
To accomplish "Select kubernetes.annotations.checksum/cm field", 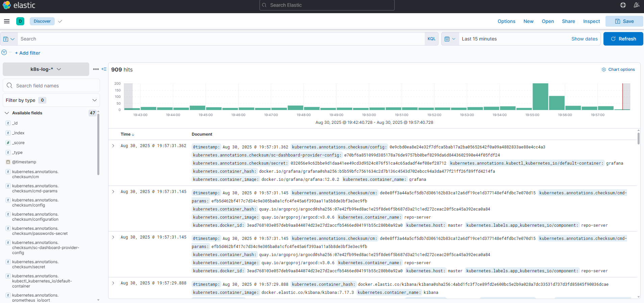I will (x=35, y=174).
